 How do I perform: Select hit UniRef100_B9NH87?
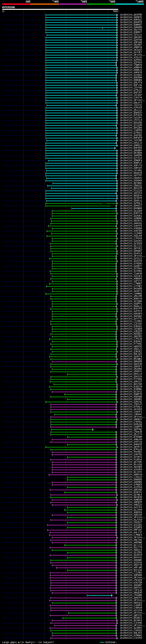point(131,25)
